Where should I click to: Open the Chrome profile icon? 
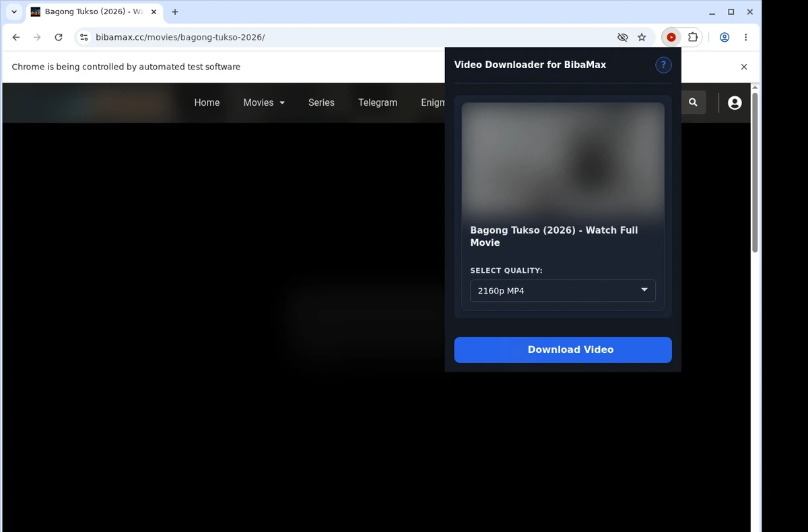pyautogui.click(x=725, y=38)
